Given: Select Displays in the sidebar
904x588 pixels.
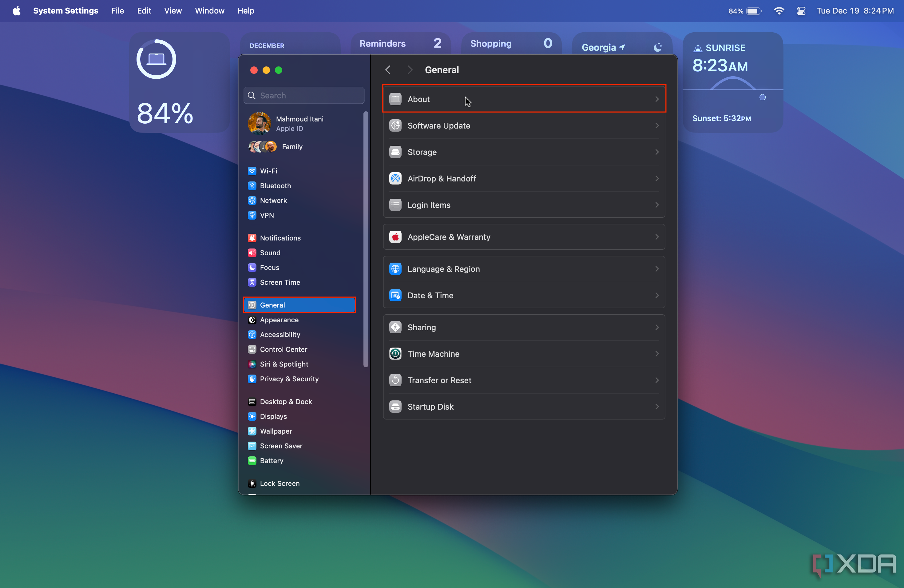Looking at the screenshot, I should tap(300, 417).
